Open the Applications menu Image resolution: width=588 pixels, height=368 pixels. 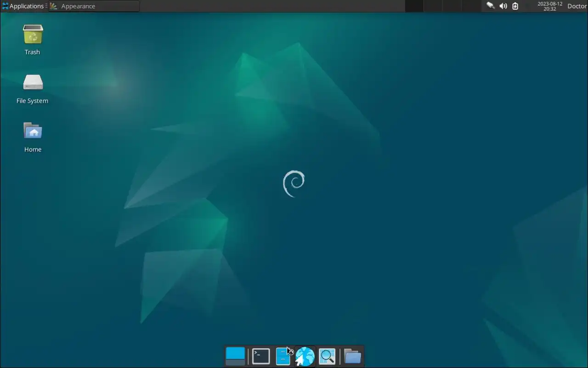click(23, 6)
